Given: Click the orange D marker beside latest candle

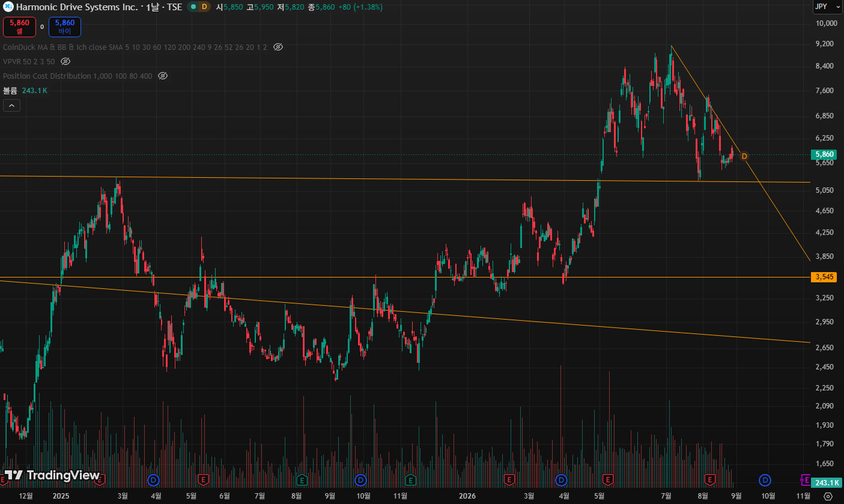Looking at the screenshot, I should [x=744, y=156].
